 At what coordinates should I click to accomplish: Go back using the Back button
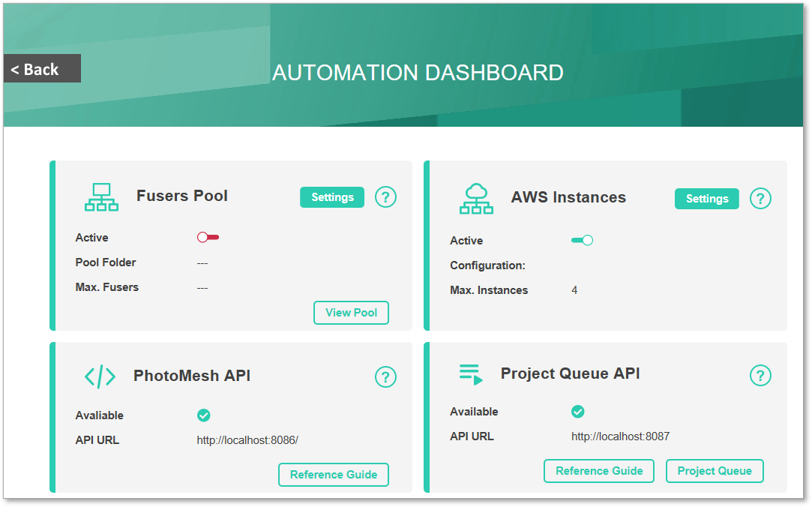click(x=42, y=68)
